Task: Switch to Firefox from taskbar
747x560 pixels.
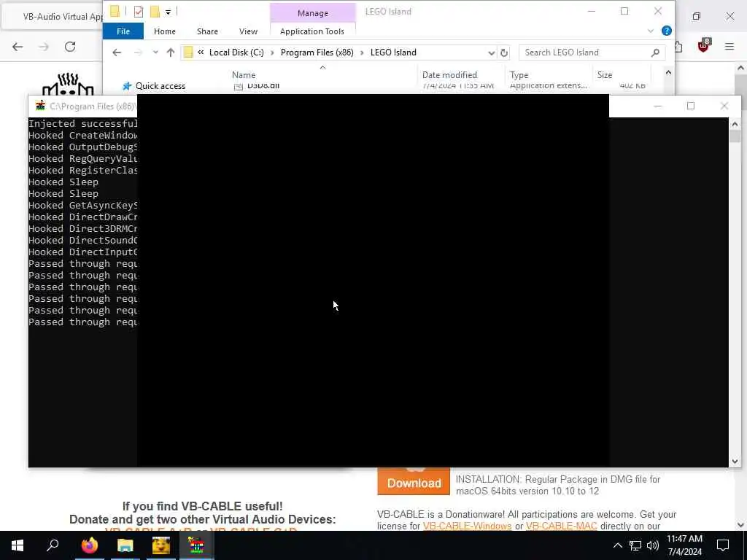Action: pos(89,545)
